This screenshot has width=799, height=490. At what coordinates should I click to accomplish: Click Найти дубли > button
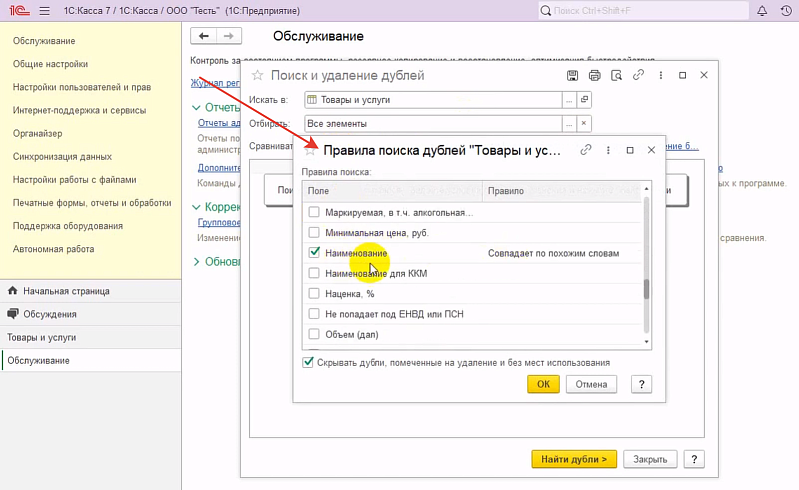click(x=574, y=459)
